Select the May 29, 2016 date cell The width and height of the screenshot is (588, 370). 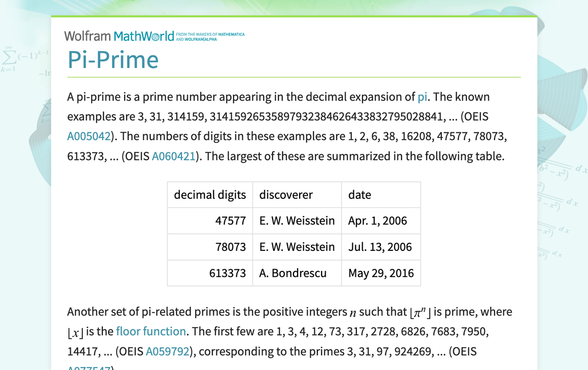click(381, 273)
